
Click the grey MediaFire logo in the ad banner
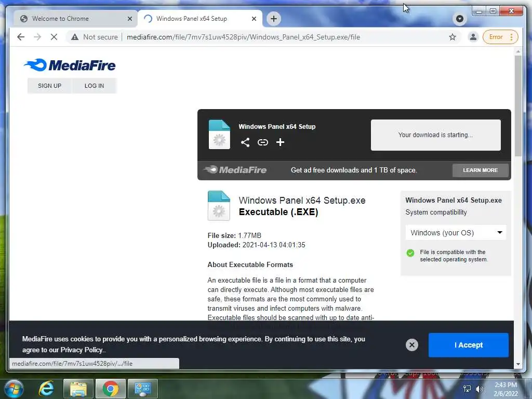[235, 170]
